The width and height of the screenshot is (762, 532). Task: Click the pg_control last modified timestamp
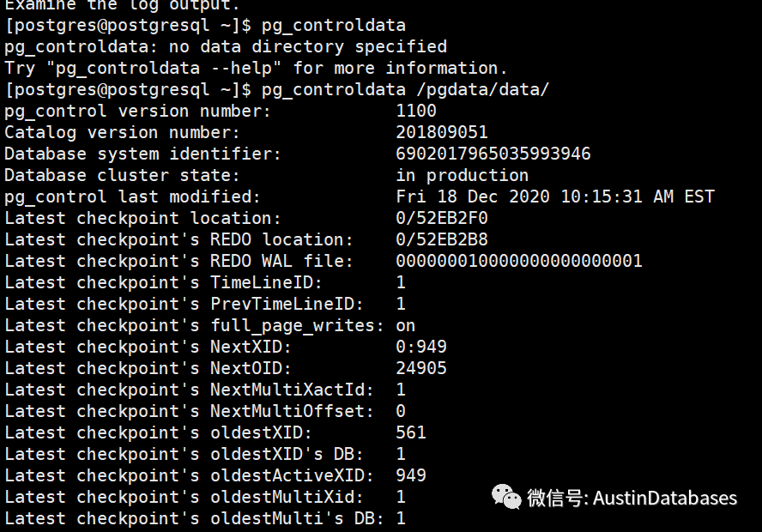tap(555, 196)
